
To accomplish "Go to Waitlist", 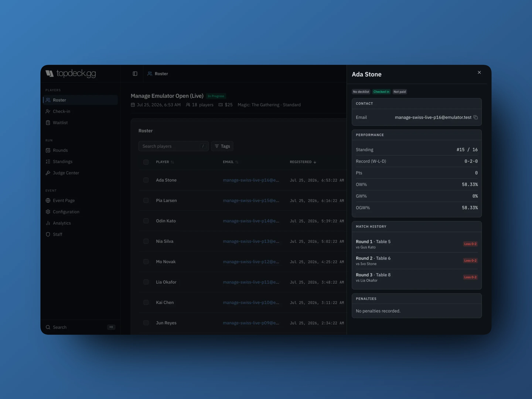I will point(80,123).
